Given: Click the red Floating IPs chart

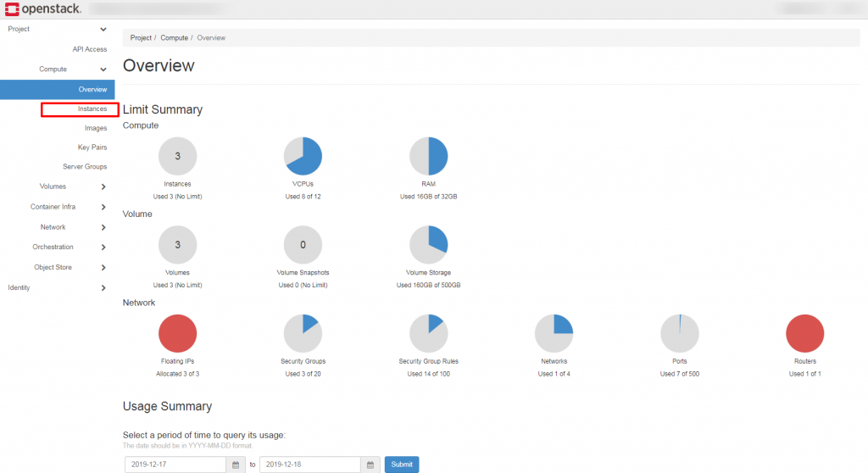Looking at the screenshot, I should point(177,333).
